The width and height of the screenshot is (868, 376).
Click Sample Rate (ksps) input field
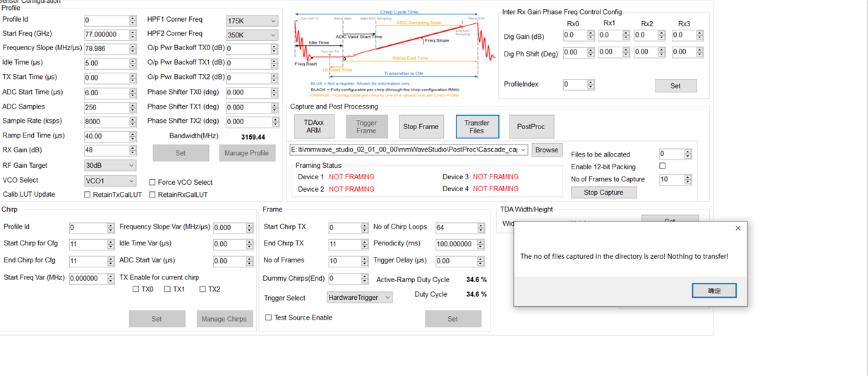(x=106, y=121)
